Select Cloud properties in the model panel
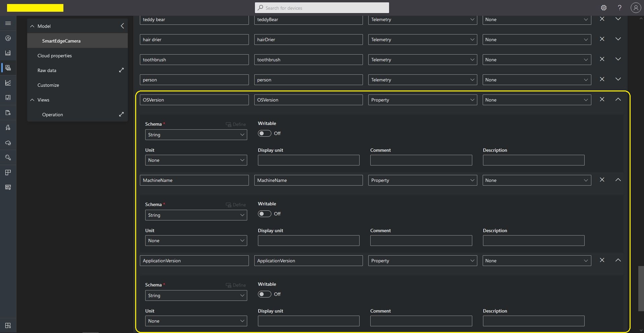Image resolution: width=644 pixels, height=333 pixels. click(55, 56)
